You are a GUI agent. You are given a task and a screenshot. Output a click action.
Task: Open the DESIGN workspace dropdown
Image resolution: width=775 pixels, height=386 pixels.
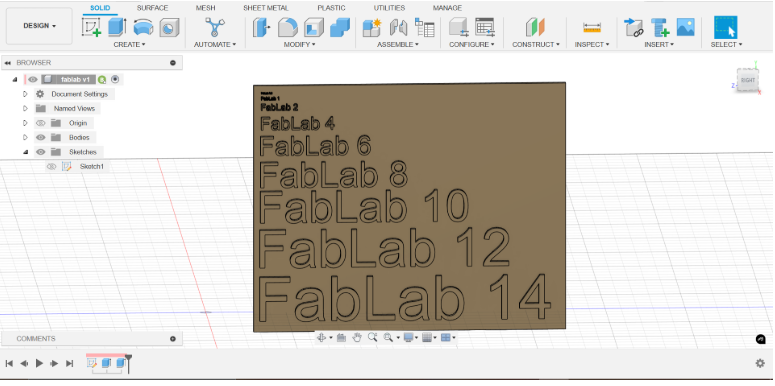(40, 26)
